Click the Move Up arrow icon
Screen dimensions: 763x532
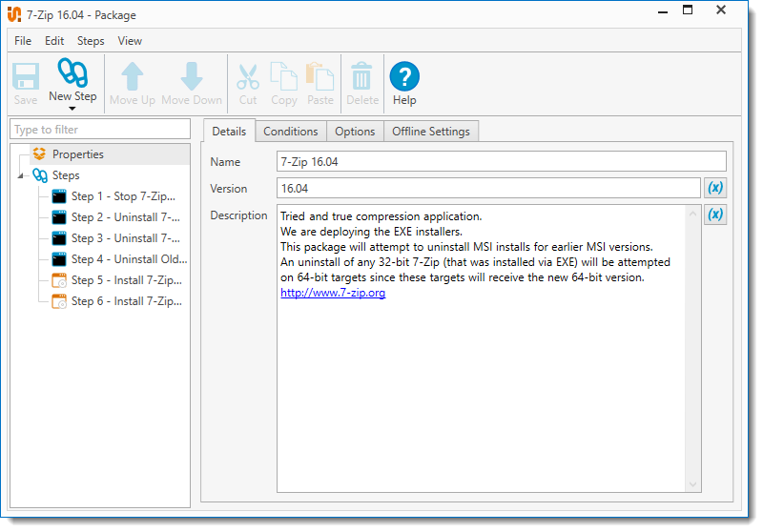point(133,76)
